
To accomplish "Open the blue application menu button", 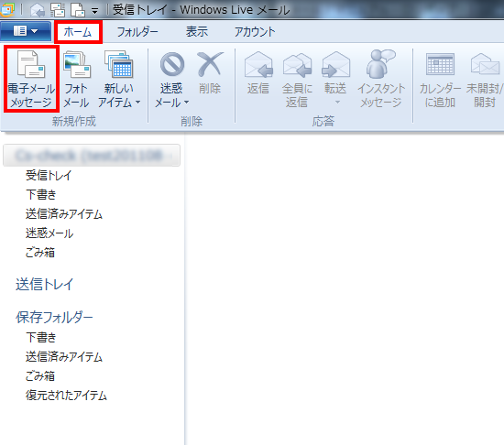I will (26, 31).
